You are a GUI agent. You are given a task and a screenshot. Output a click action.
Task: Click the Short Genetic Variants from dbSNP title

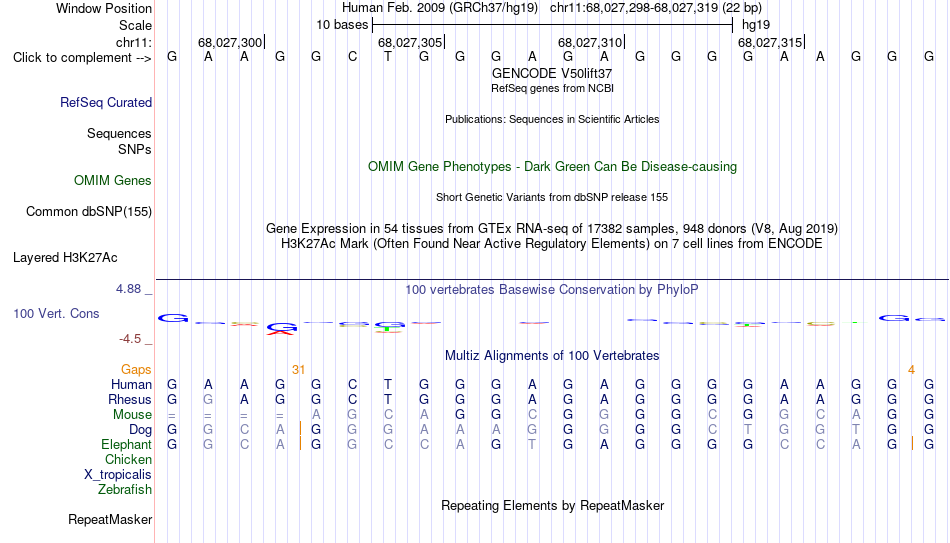point(552,197)
